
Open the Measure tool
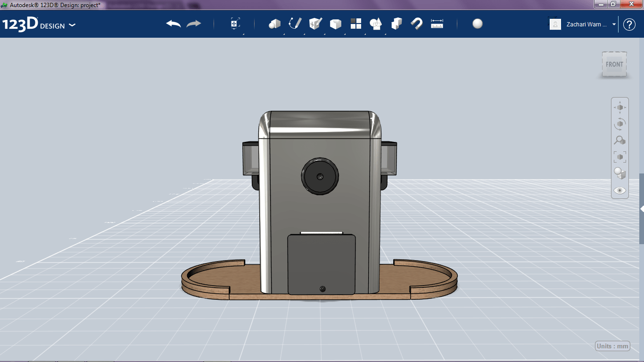pyautogui.click(x=437, y=24)
